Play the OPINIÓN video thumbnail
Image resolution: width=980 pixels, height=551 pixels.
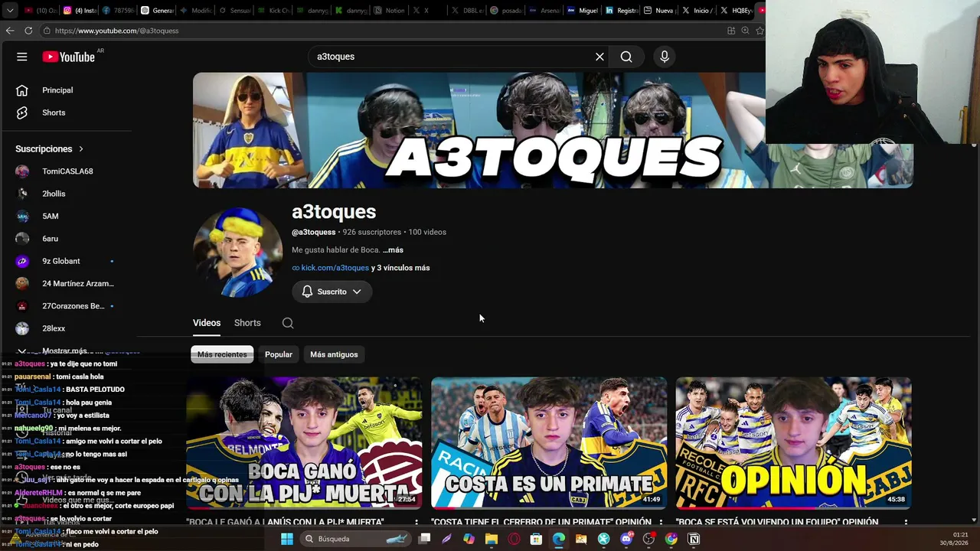tap(794, 442)
